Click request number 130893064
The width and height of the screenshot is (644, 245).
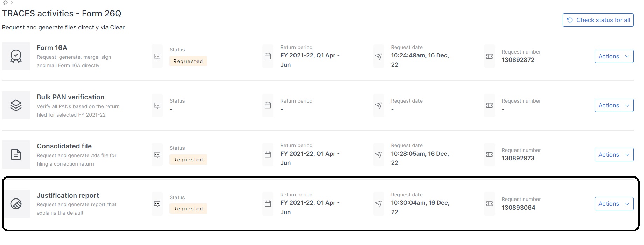pos(518,208)
